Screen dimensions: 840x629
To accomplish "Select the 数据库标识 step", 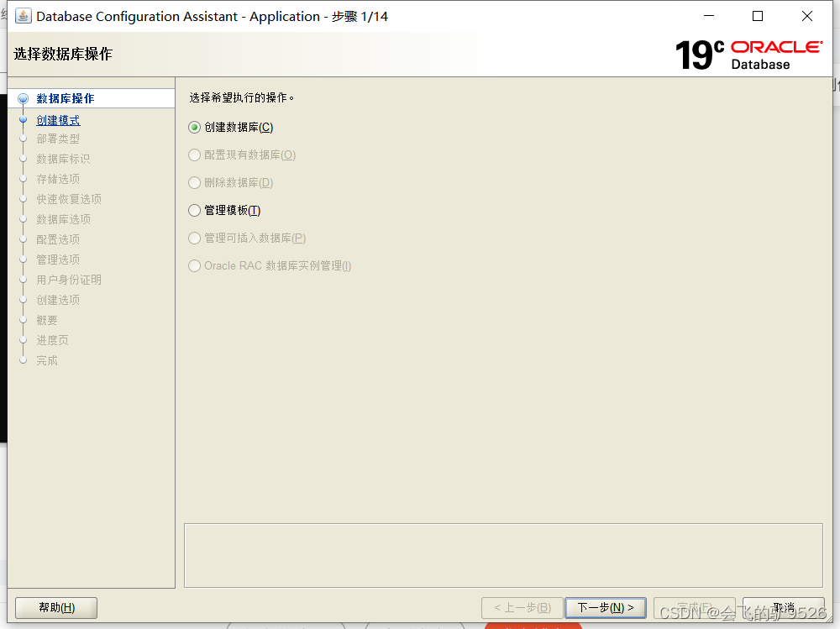I will pyautogui.click(x=60, y=159).
